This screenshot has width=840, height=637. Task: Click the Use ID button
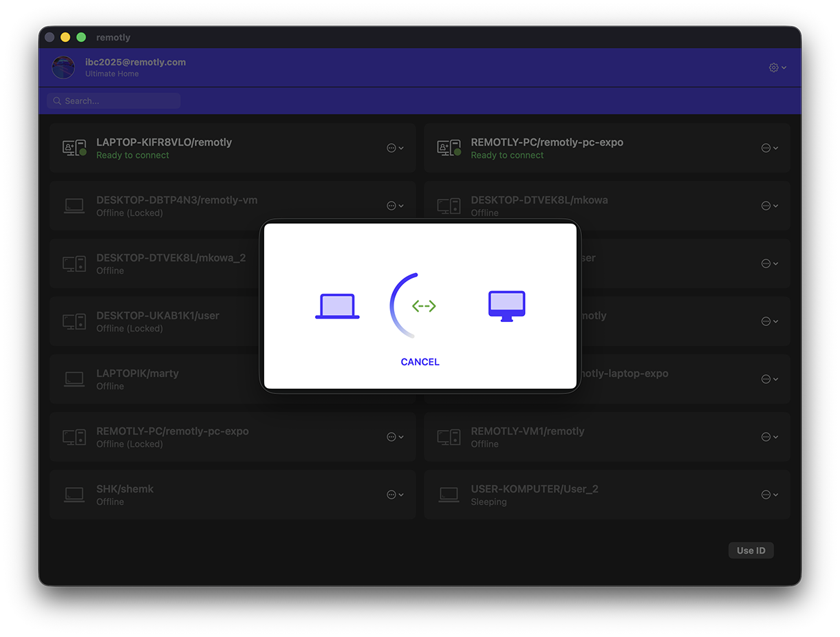tap(751, 550)
